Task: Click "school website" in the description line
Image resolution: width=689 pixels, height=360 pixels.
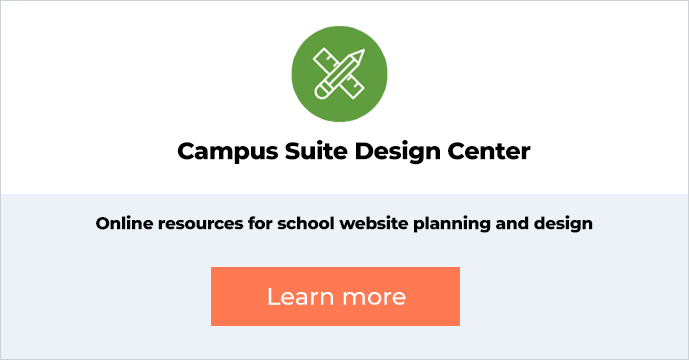Action: point(343,223)
